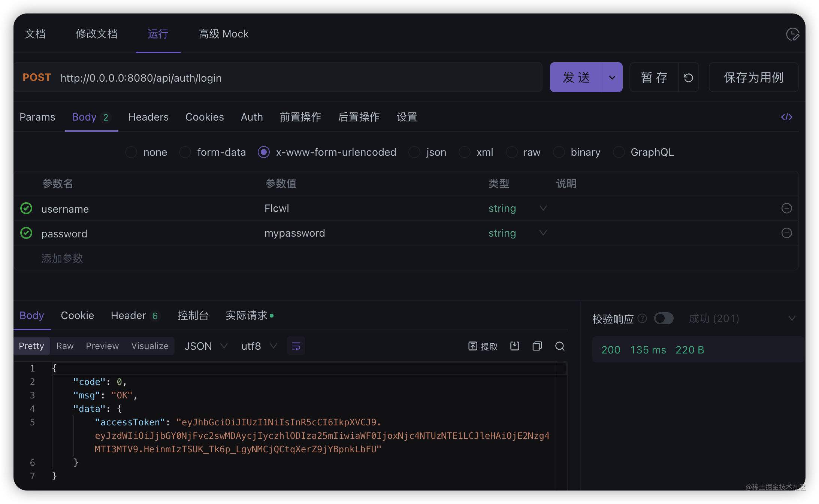Disable the username parameter checkbox
Viewport: 819px width, 504px height.
(26, 208)
